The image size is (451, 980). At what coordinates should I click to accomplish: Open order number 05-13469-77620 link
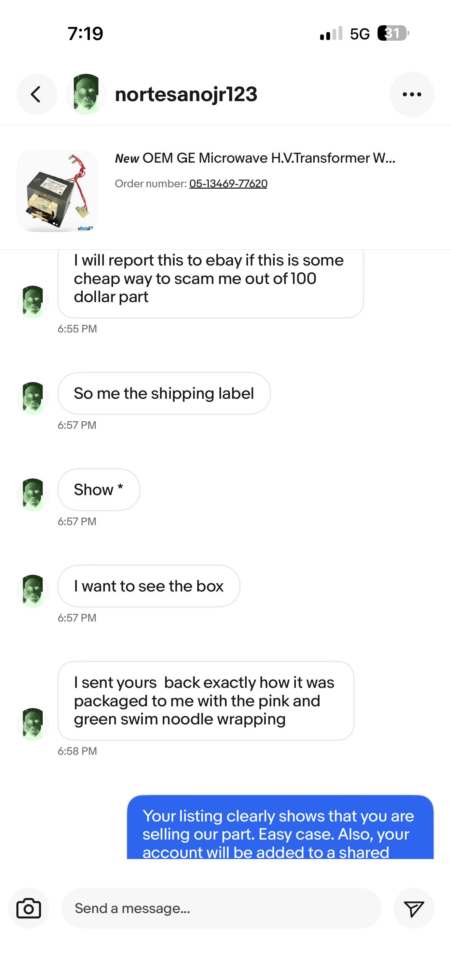click(228, 184)
